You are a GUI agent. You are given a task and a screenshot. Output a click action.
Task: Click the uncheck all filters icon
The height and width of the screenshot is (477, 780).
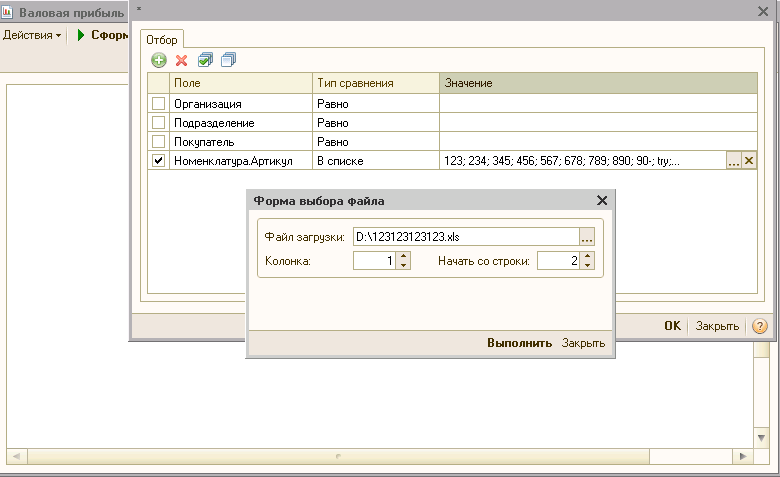click(228, 60)
